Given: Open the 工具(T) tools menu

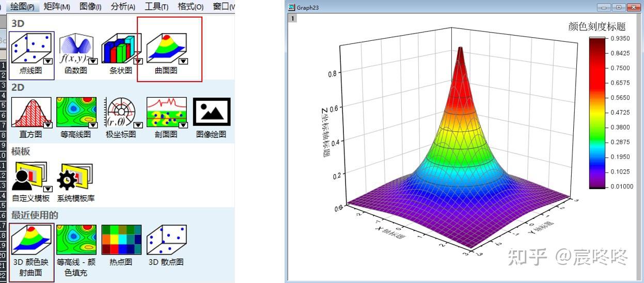Looking at the screenshot, I should 156,6.
